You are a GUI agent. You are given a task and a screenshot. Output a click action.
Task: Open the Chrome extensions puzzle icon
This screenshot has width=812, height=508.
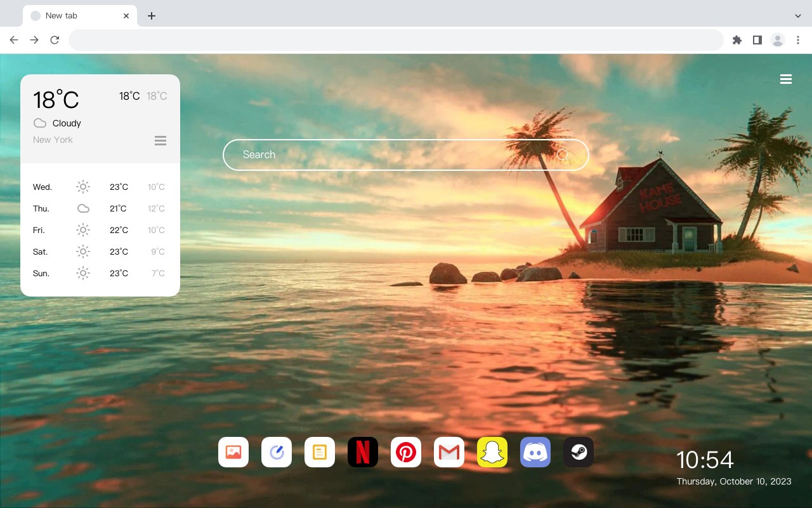737,40
